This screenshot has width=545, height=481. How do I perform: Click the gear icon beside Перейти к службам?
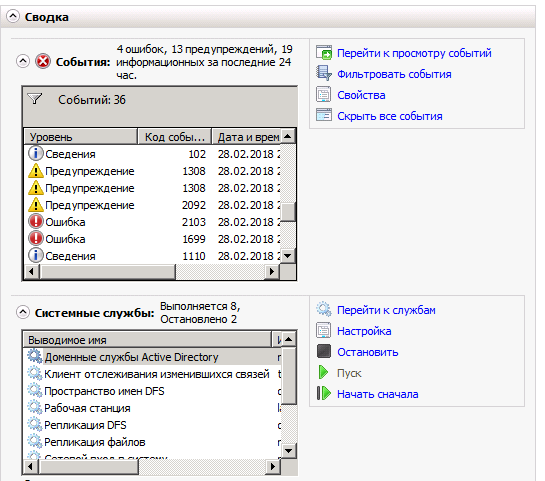coord(324,309)
